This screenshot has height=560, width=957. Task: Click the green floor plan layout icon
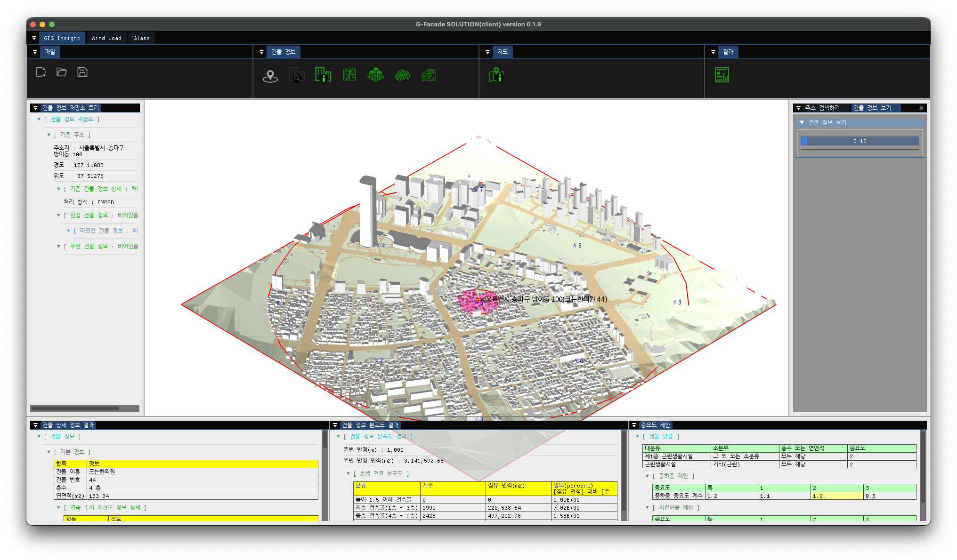coord(349,75)
